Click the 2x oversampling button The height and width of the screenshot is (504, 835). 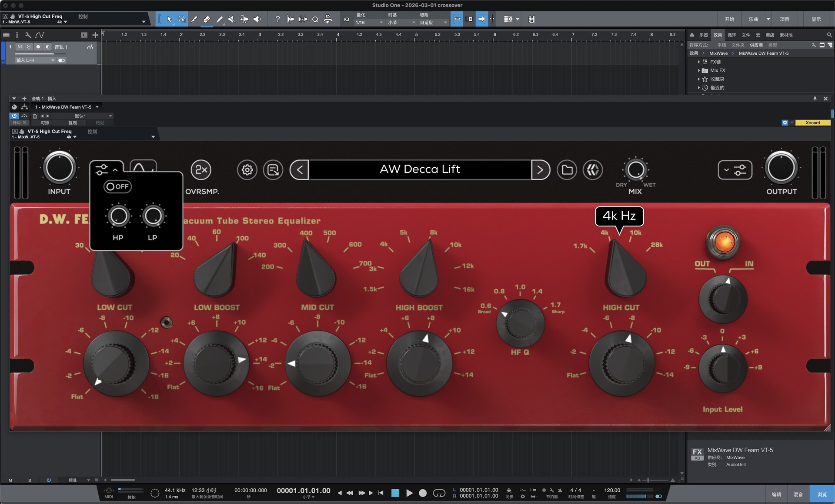[x=201, y=170]
